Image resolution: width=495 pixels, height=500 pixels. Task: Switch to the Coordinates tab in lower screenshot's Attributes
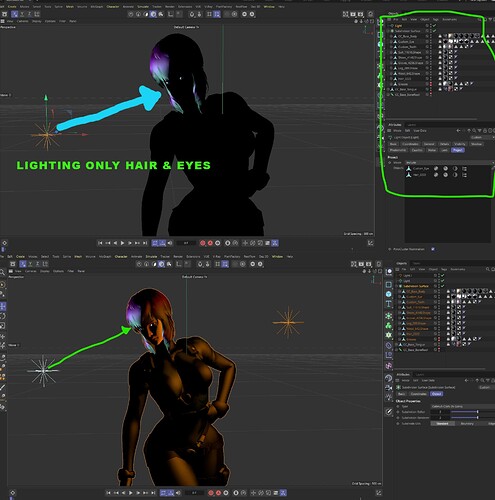point(418,394)
